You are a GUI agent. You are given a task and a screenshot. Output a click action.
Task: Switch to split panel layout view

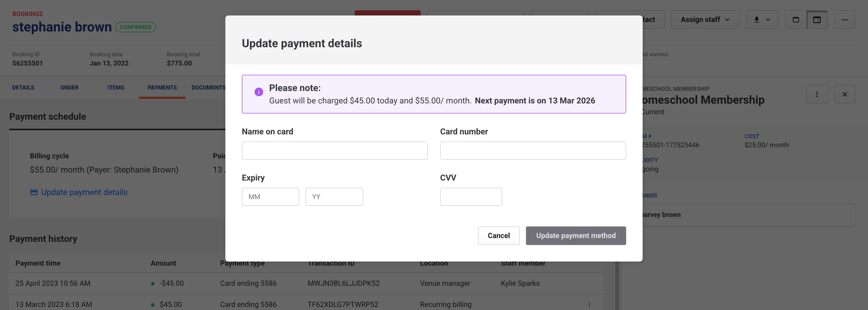pos(817,20)
